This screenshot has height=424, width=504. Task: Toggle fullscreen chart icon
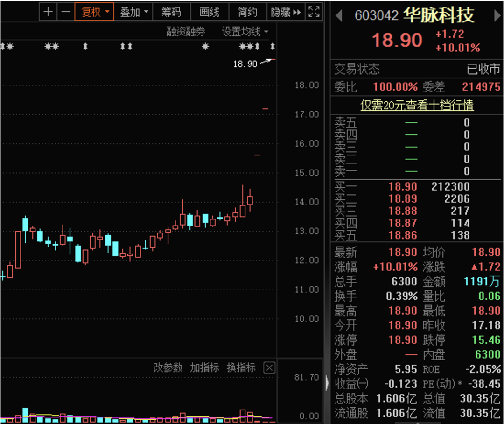click(x=314, y=12)
